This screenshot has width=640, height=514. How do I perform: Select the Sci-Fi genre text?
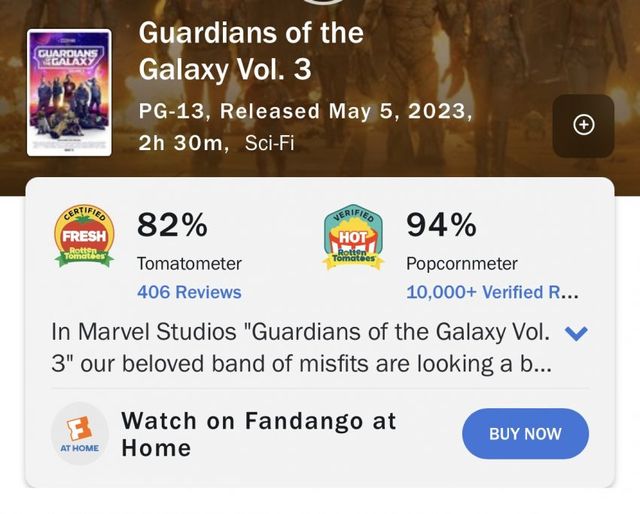[x=269, y=143]
